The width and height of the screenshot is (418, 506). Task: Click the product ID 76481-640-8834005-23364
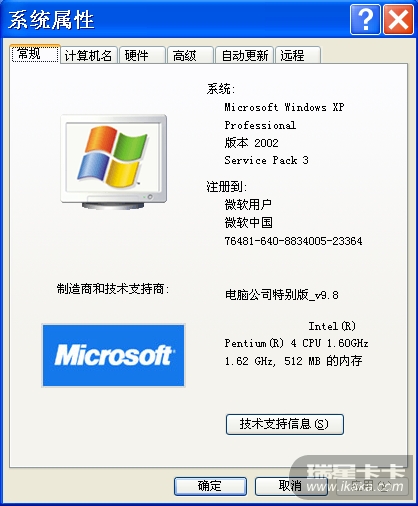tap(293, 241)
